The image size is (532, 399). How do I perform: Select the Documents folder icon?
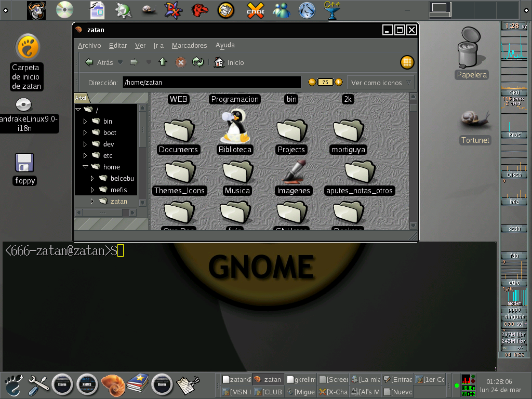(x=179, y=130)
